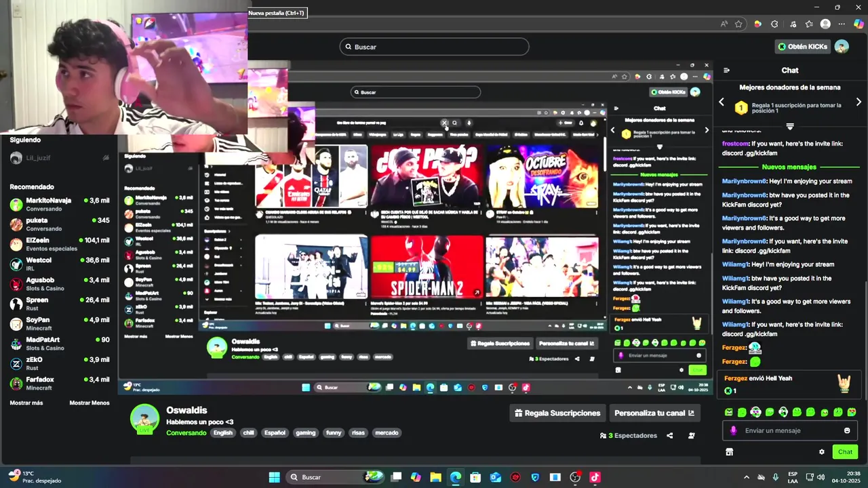Viewport: 868px width, 488px height.
Task: Click Spider-Man 2 thumbnail in streamed video
Action: point(427,266)
